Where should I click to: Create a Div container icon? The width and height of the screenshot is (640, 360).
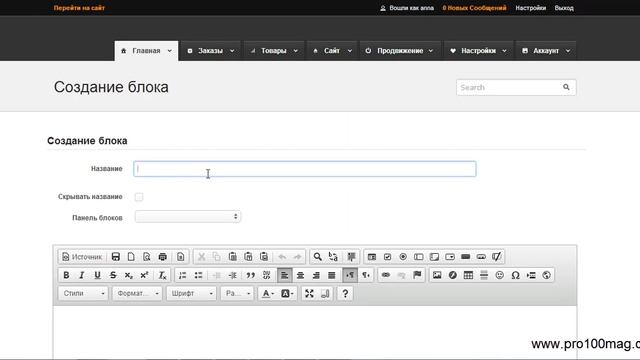(267, 275)
